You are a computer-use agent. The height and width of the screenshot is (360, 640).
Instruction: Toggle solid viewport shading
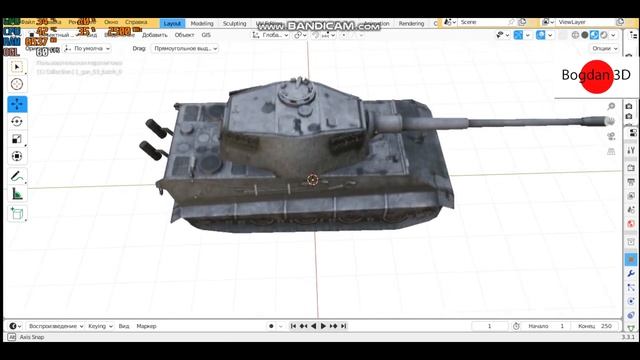(584, 35)
